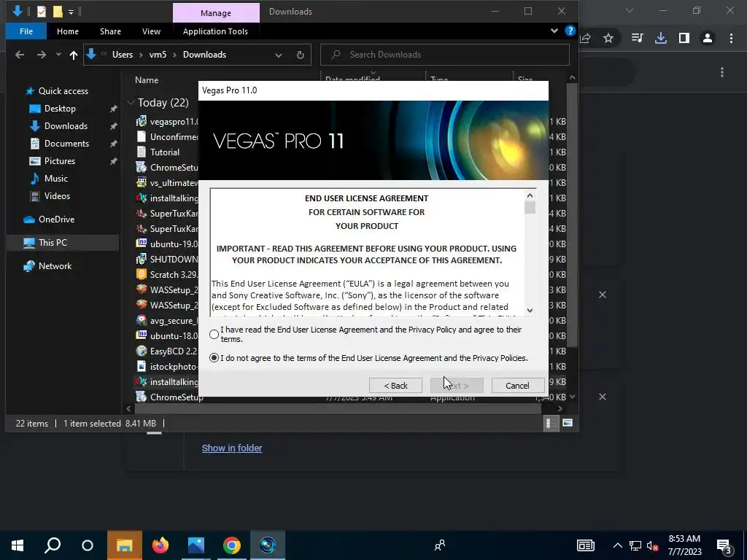Select the Manage contextual tab
The height and width of the screenshot is (560, 747).
coord(216,13)
